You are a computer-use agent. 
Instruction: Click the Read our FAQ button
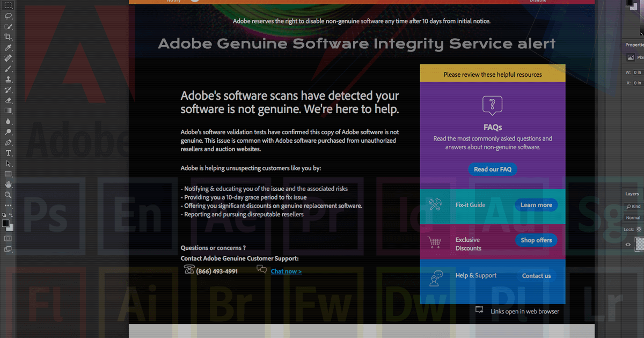click(492, 169)
